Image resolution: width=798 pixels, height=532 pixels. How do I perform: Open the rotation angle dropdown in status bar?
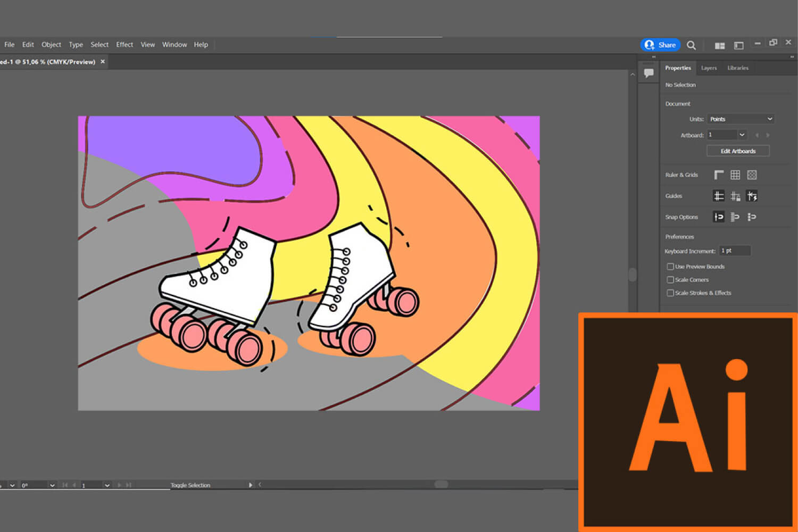click(52, 485)
